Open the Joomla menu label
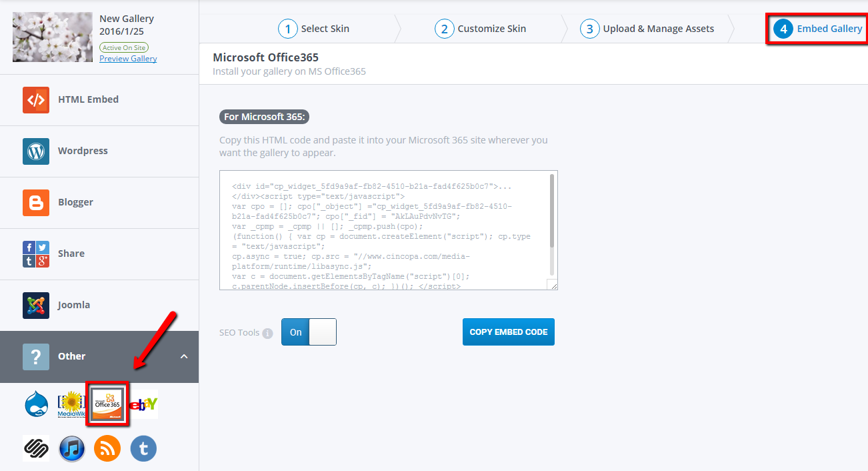This screenshot has height=471, width=868. coord(74,305)
